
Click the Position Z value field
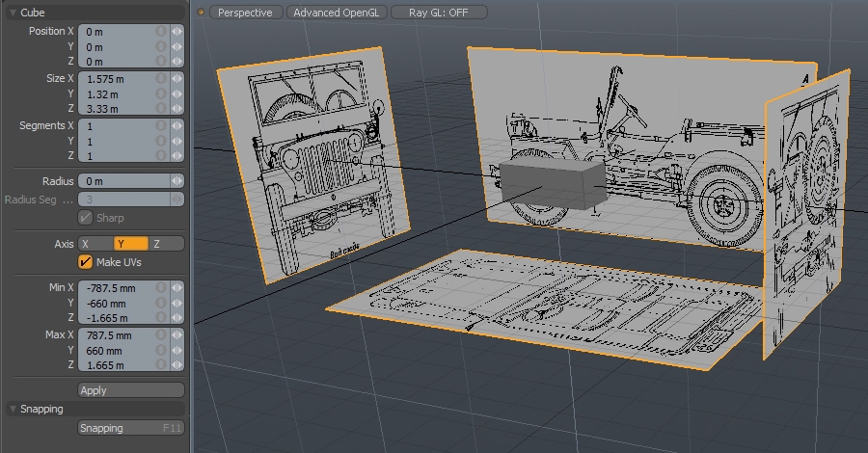click(124, 61)
